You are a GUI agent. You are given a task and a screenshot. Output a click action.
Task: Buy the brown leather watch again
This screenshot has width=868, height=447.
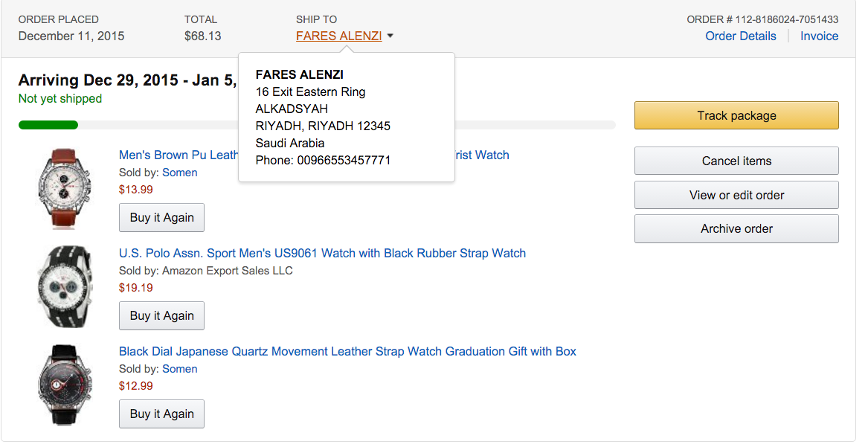[x=161, y=218]
